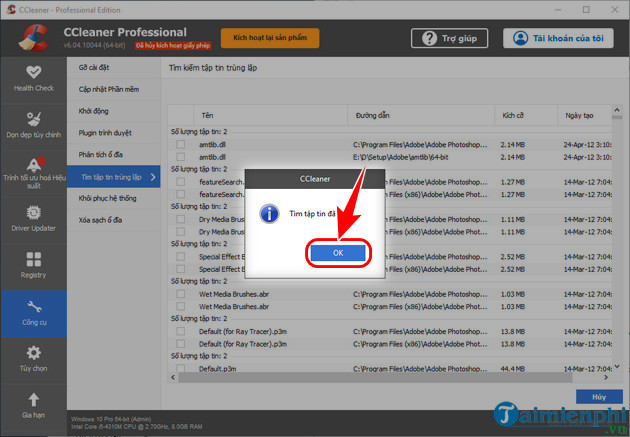Check Special Effect file in Program Files
The height and width of the screenshot is (437, 630).
coord(180,256)
